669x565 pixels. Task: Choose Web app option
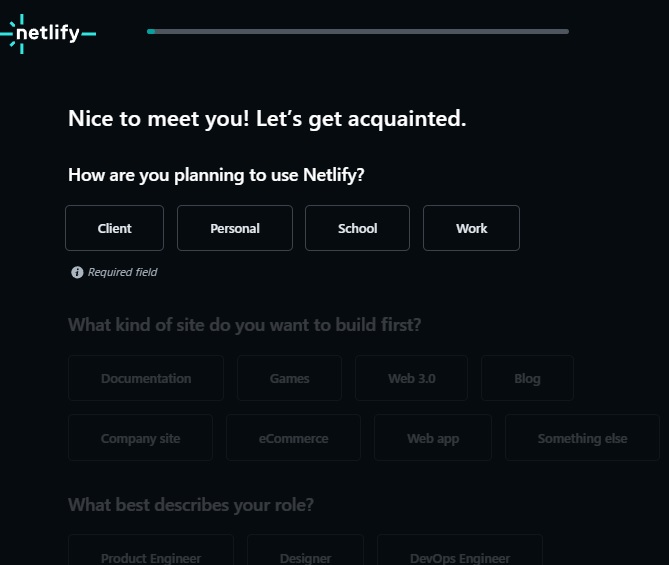(433, 438)
